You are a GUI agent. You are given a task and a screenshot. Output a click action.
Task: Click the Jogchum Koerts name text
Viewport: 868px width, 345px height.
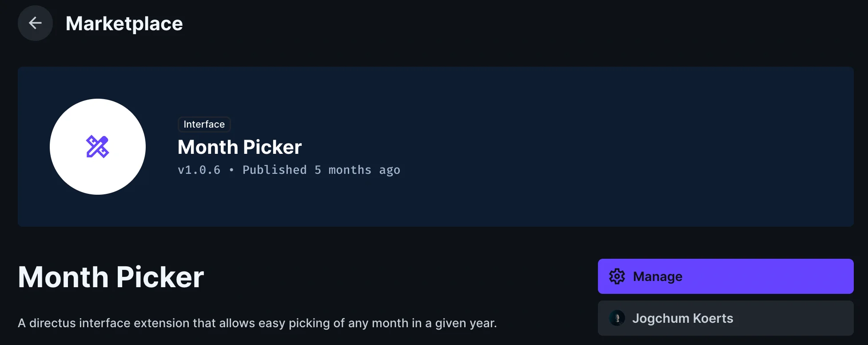pyautogui.click(x=682, y=318)
